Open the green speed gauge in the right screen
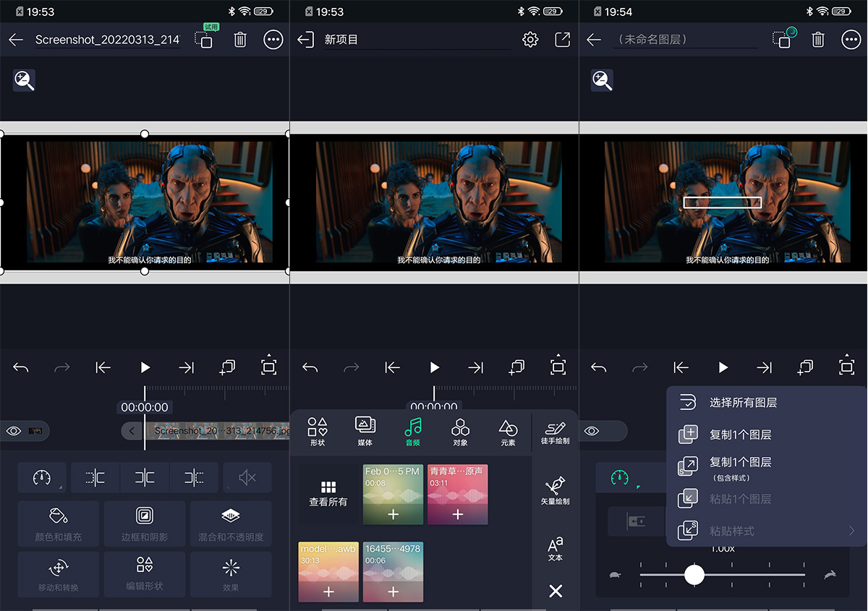The height and width of the screenshot is (611, 868). coord(620,477)
